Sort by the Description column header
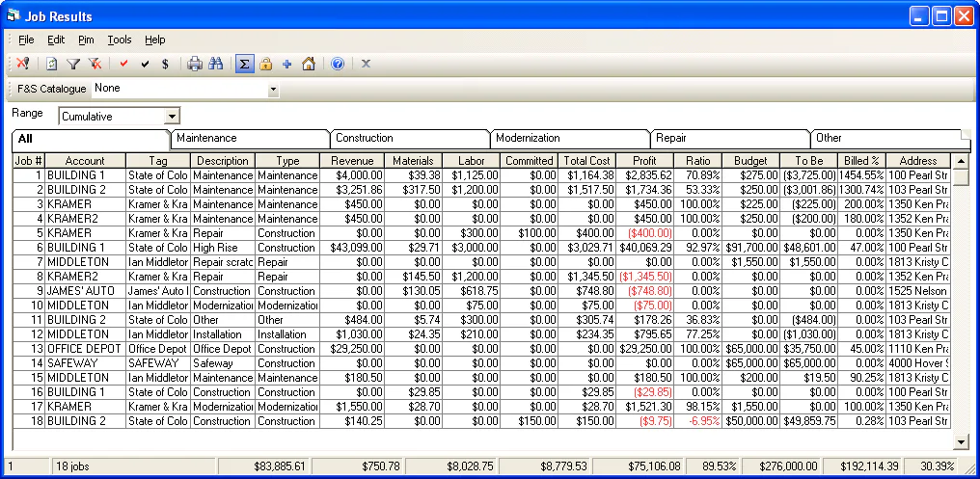 pyautogui.click(x=223, y=161)
